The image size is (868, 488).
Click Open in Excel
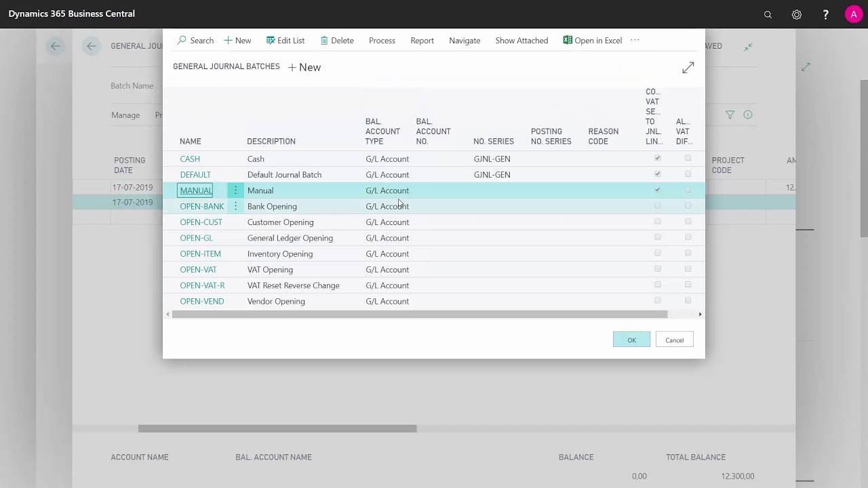pyautogui.click(x=592, y=41)
